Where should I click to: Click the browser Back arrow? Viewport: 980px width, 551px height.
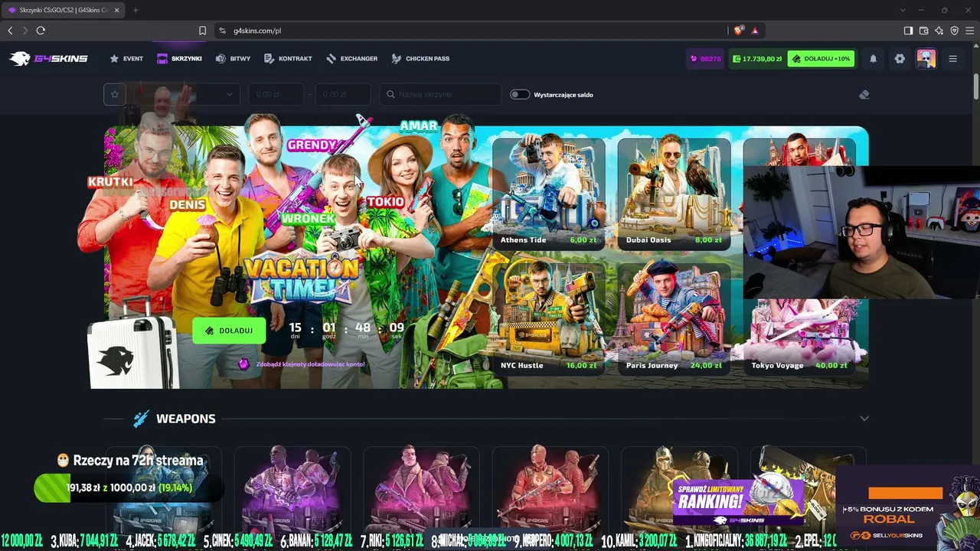[x=10, y=31]
